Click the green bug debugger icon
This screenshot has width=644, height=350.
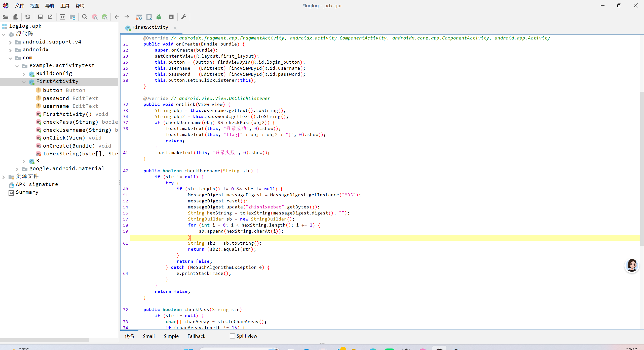159,17
